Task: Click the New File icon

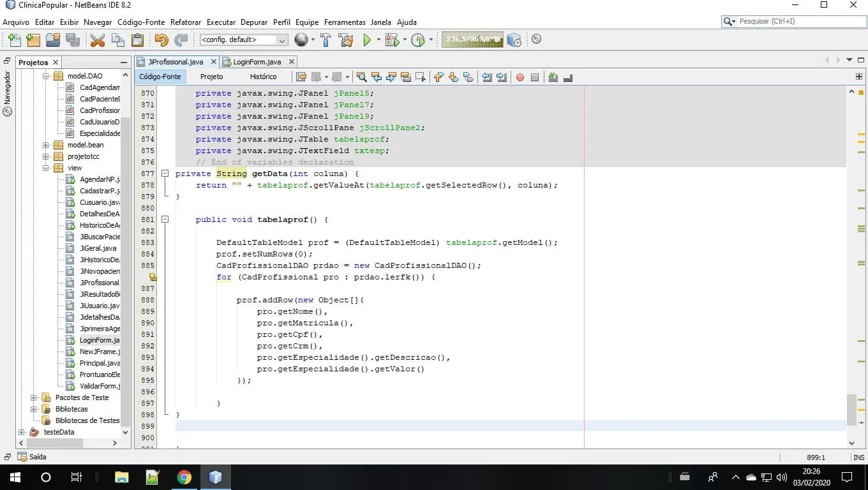Action: click(14, 40)
